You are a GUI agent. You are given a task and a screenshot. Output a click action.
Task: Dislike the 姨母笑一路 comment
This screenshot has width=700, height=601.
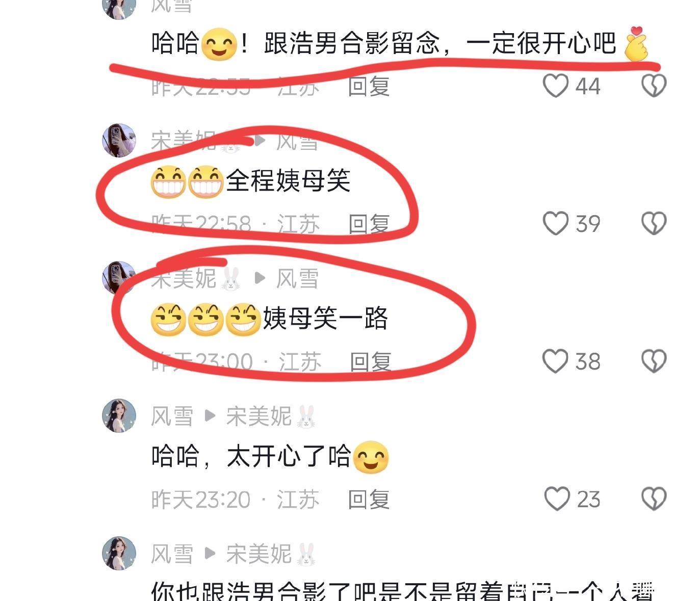point(654,361)
